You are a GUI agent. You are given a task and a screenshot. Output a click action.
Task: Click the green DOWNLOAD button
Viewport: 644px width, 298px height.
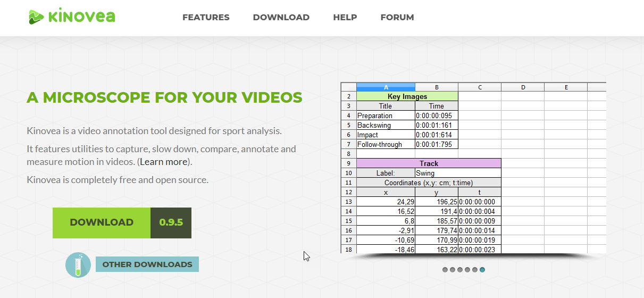tap(102, 222)
